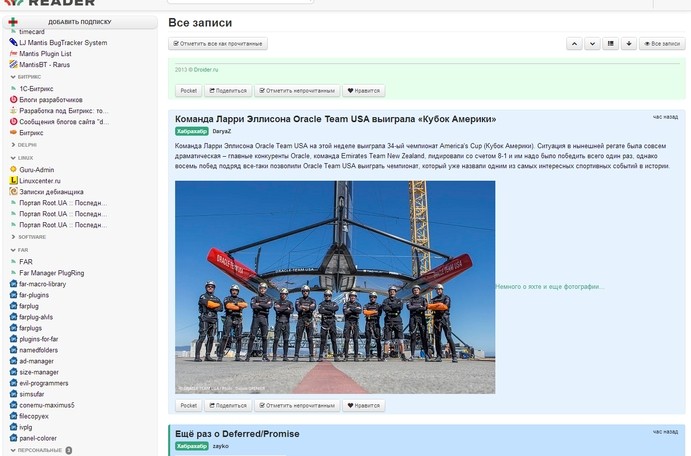
Task: Click Нравится under Oracle article
Action: (364, 405)
